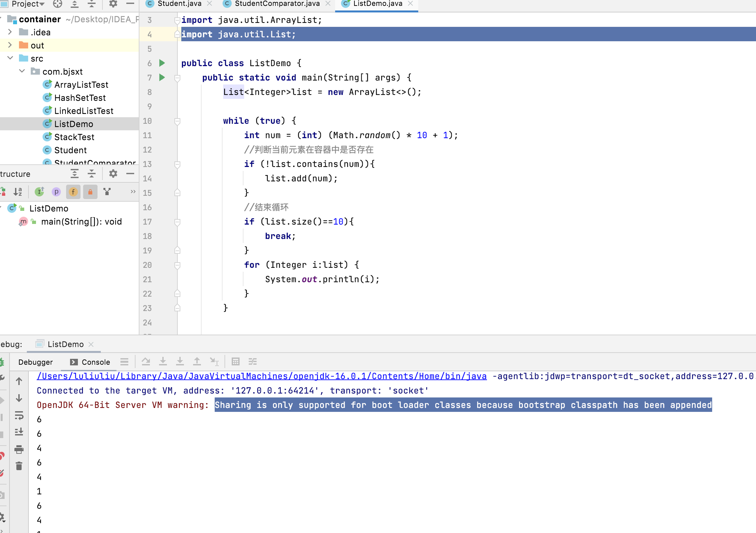The image size is (756, 533).
Task: Select main(String[]): void in Structure
Action: (x=81, y=221)
